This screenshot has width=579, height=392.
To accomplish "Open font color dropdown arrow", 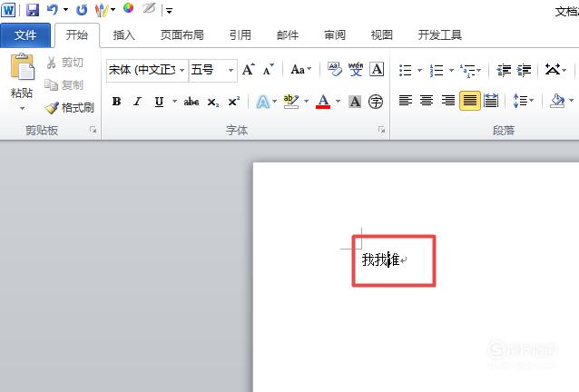I will [x=339, y=101].
